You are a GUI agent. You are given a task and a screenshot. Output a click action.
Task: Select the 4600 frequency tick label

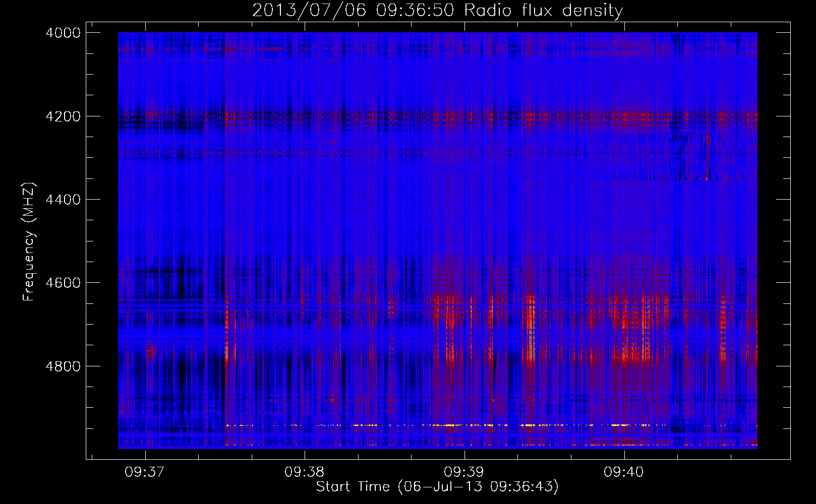tap(63, 283)
